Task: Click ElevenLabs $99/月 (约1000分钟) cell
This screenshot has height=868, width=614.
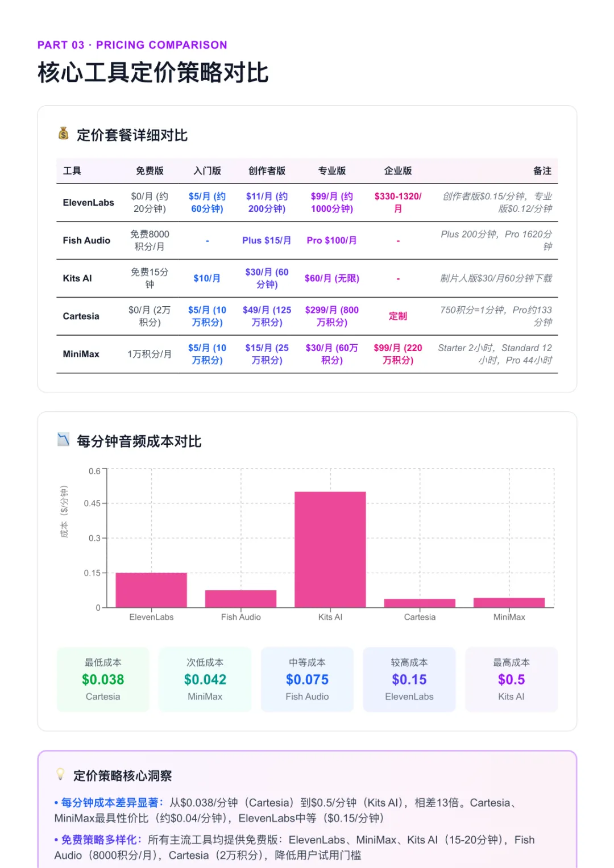Action: click(332, 203)
